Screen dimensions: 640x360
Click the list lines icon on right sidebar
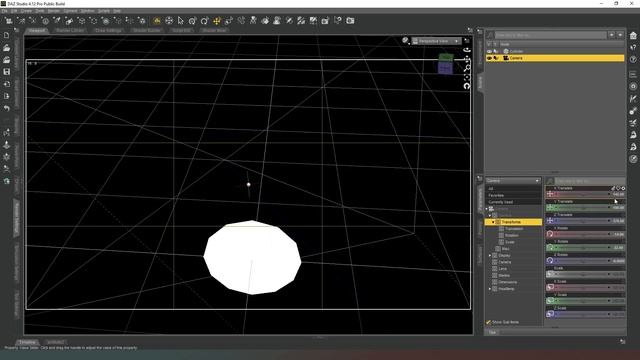tap(633, 74)
